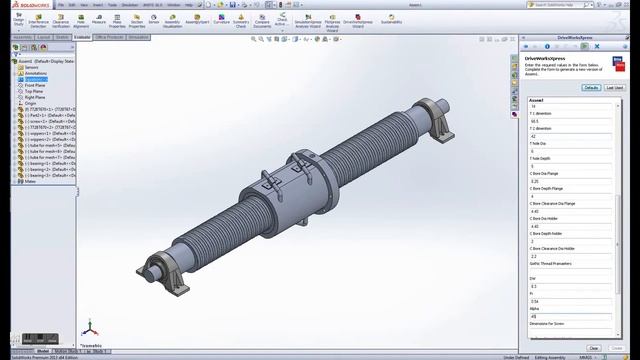The width and height of the screenshot is (640, 360).
Task: Expand the bearing<1> component node
Action: coord(15,163)
